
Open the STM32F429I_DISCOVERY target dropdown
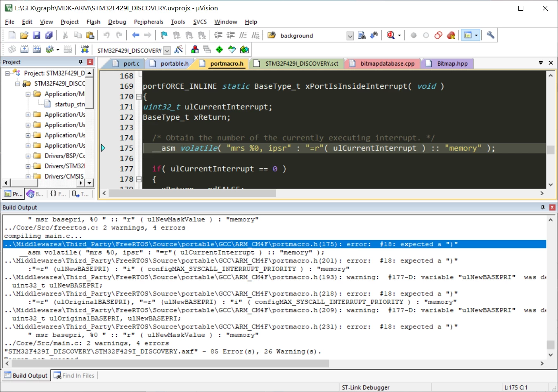coord(167,50)
